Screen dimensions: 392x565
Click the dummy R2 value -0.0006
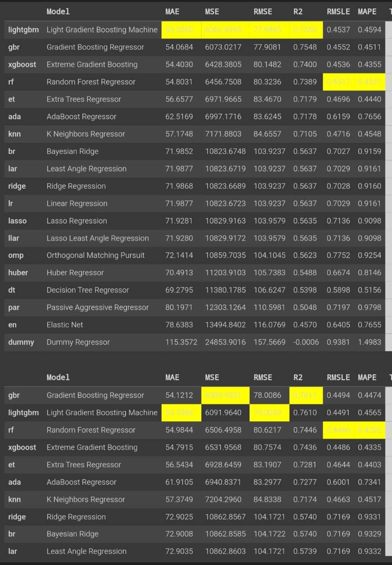point(305,342)
